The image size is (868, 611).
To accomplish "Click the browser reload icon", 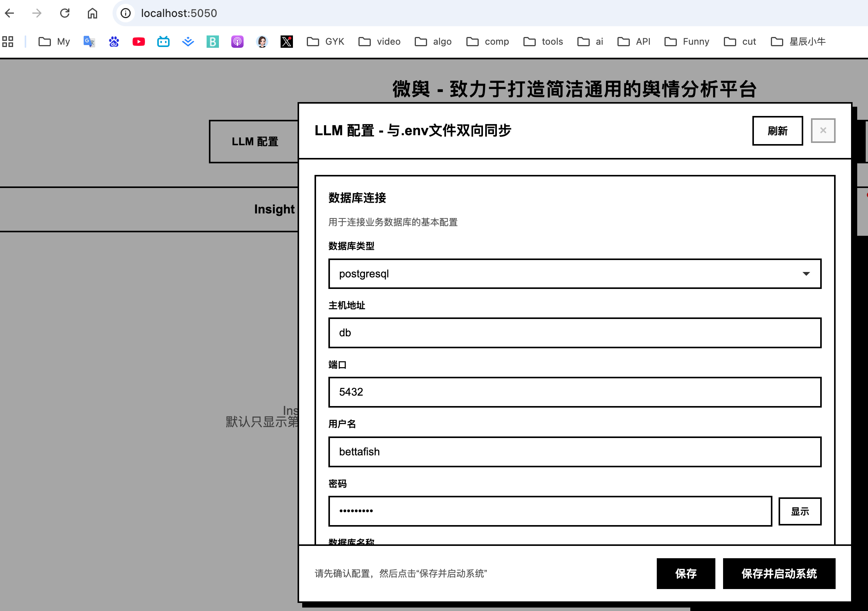I will point(65,13).
